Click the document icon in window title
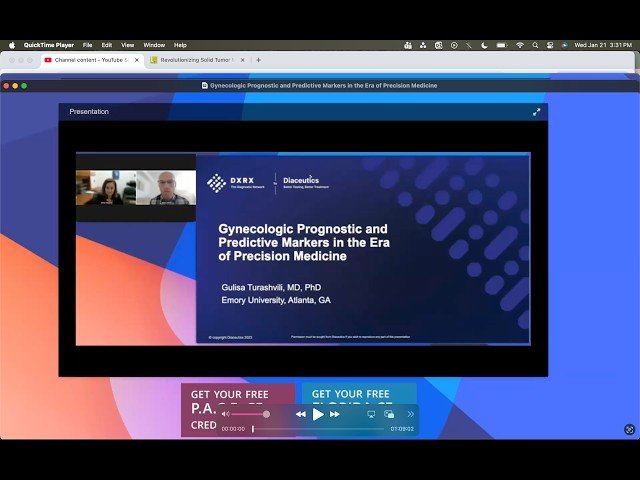The width and height of the screenshot is (640, 480). 205,86
